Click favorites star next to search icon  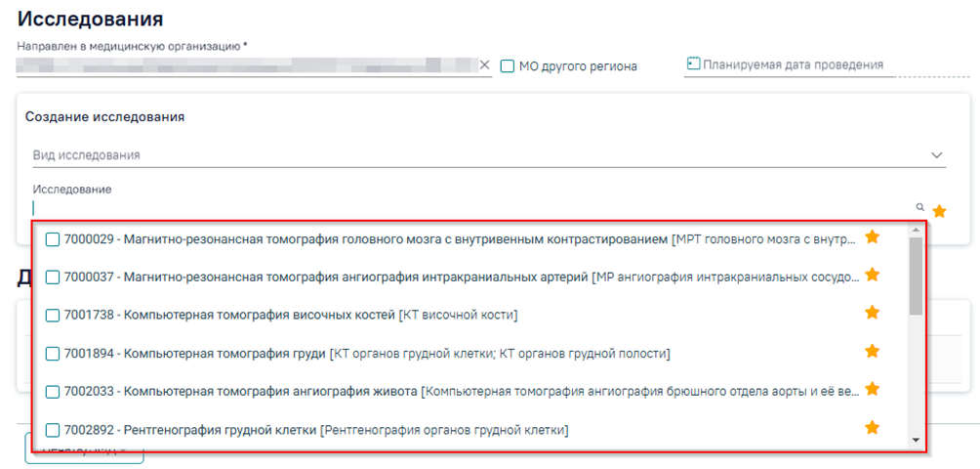pyautogui.click(x=939, y=211)
